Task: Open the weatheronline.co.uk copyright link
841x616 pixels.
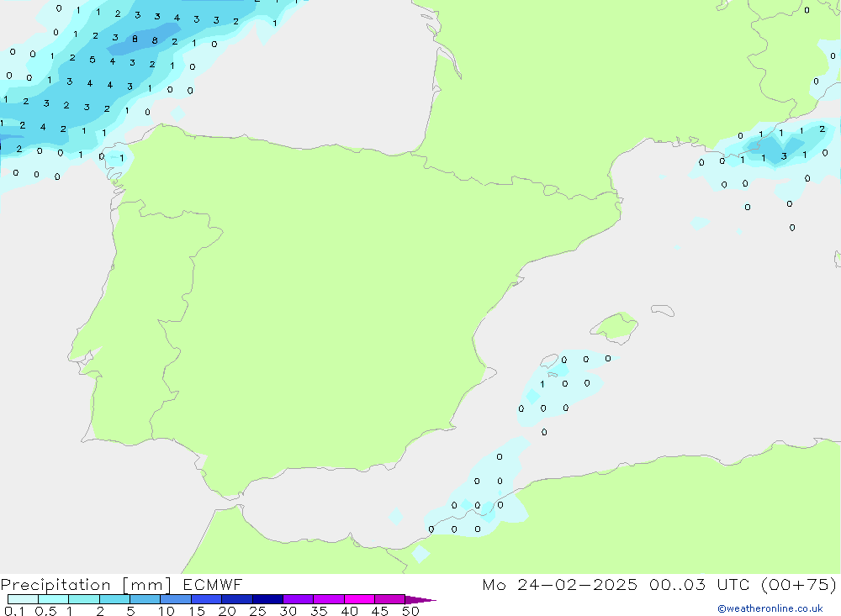Action: click(x=770, y=608)
